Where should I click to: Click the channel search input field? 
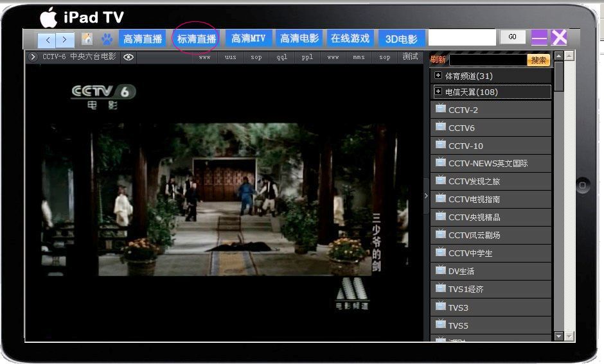click(488, 60)
